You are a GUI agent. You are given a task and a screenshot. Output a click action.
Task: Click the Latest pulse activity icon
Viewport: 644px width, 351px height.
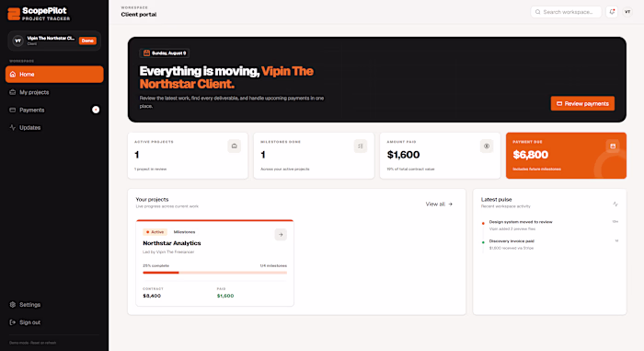click(615, 204)
